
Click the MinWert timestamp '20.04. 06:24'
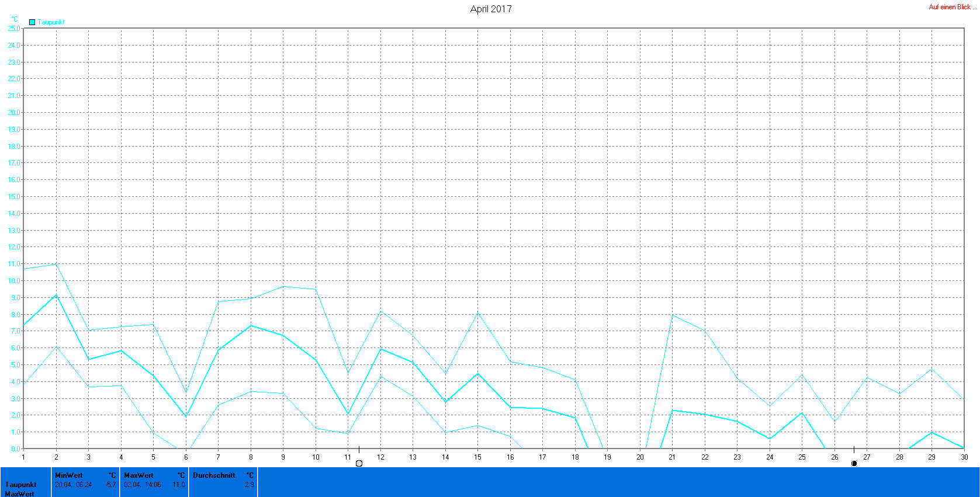74,485
